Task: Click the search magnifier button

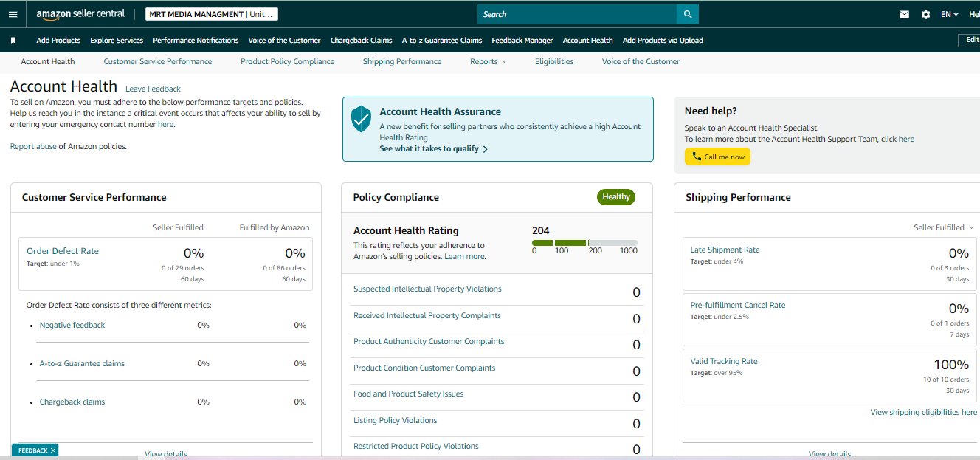Action: 688,14
